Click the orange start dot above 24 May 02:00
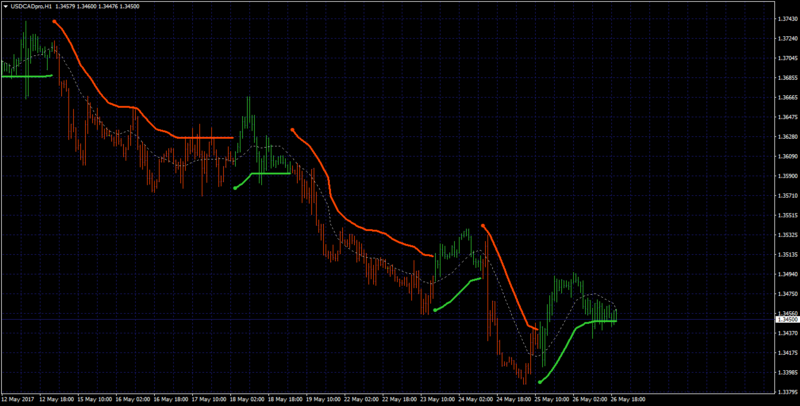 click(483, 225)
